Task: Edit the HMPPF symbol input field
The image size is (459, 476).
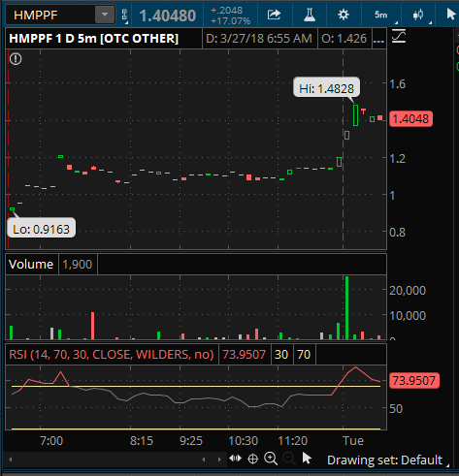Action: pos(50,15)
